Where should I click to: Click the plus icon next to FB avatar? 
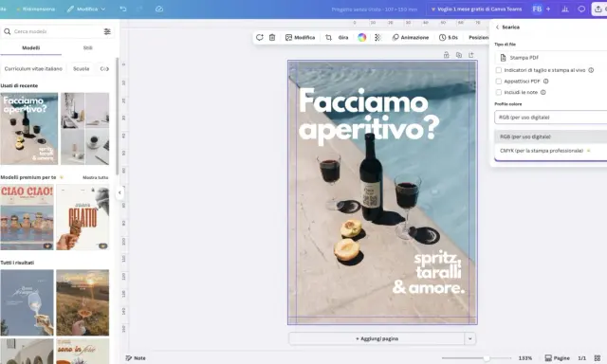548,9
